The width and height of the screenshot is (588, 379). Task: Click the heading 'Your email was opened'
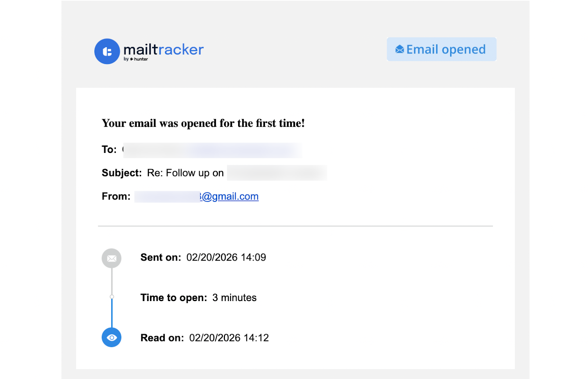(x=203, y=123)
